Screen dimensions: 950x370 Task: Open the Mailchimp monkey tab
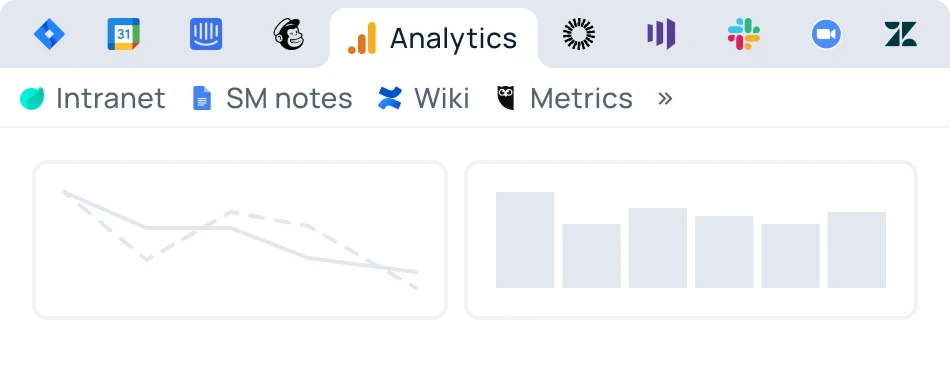point(289,34)
